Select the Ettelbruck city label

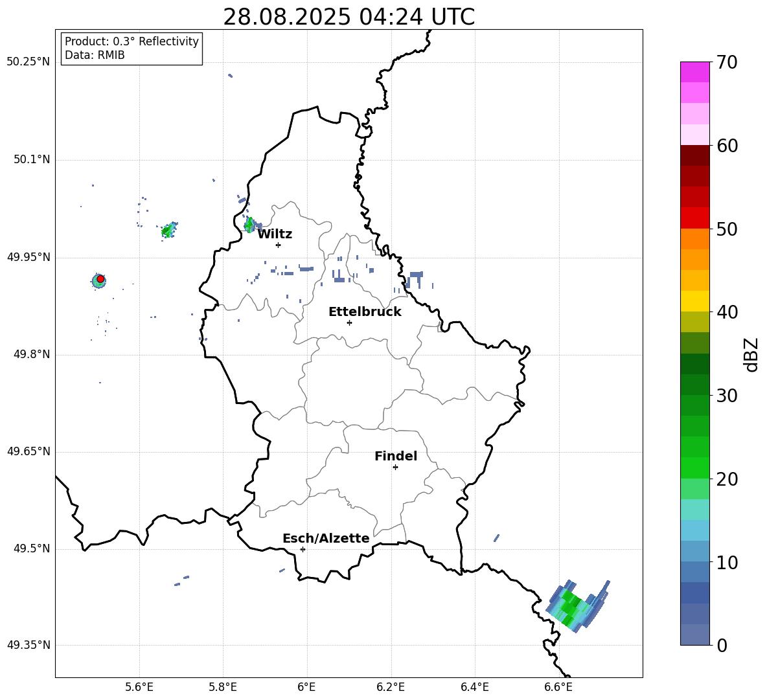365,312
